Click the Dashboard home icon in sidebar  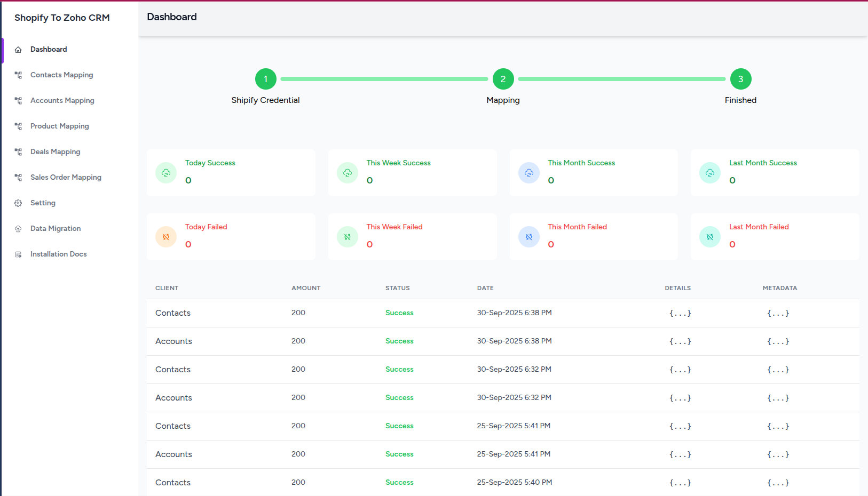pos(18,49)
